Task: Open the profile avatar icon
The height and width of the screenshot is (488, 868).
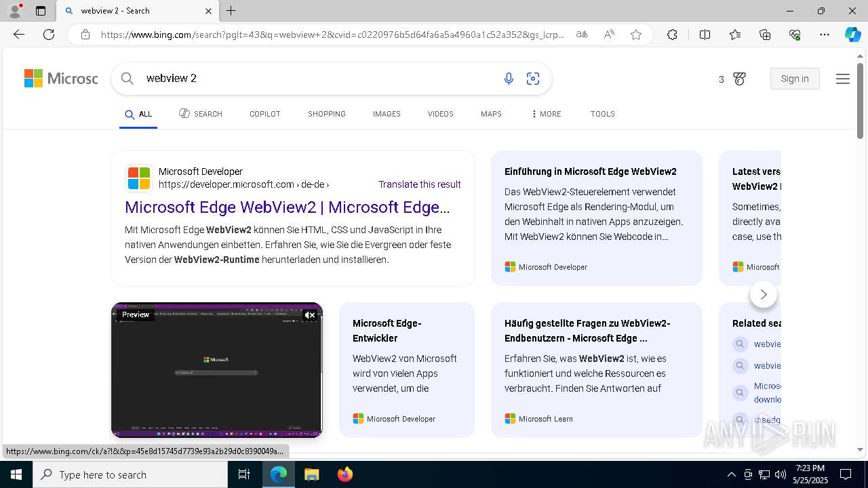Action: click(14, 11)
